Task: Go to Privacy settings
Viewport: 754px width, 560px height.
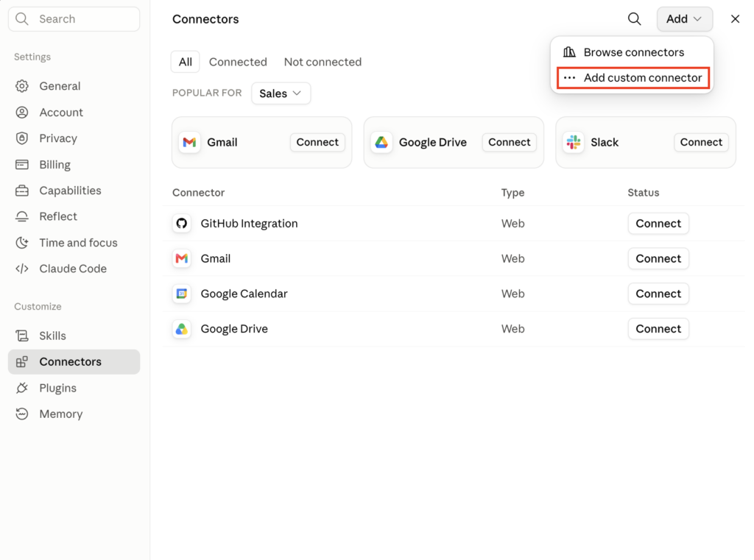Action: point(74,138)
